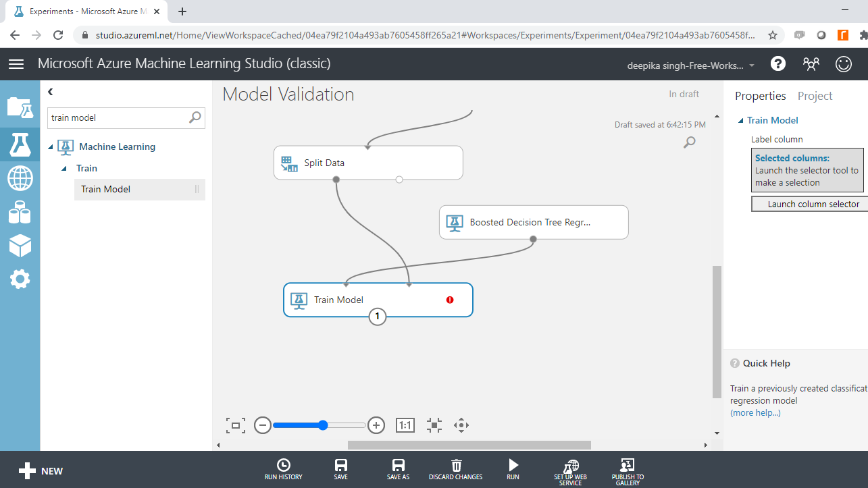868x488 pixels.
Task: Open Run History
Action: [284, 469]
